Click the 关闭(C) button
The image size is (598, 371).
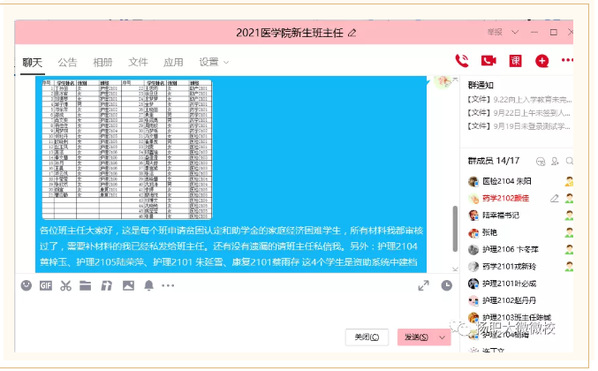[367, 337]
